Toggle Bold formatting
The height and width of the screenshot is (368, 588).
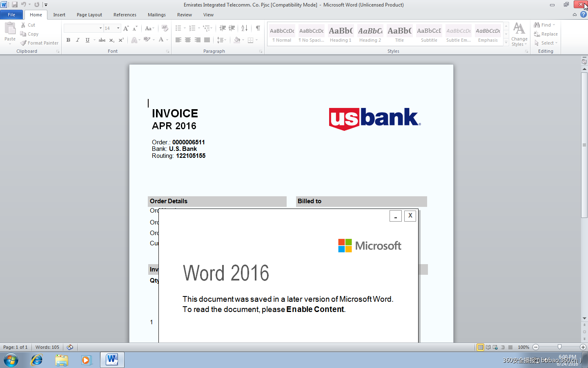click(68, 40)
